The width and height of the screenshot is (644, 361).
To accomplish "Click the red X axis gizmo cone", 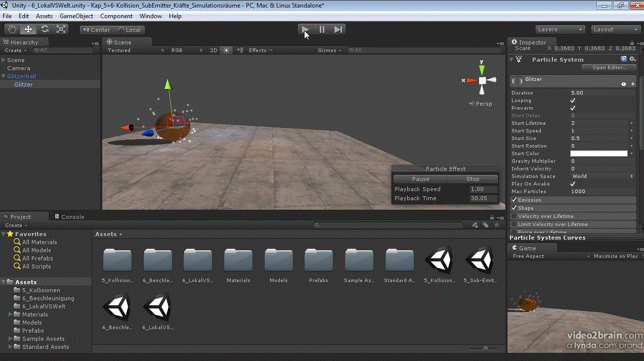I will [471, 80].
